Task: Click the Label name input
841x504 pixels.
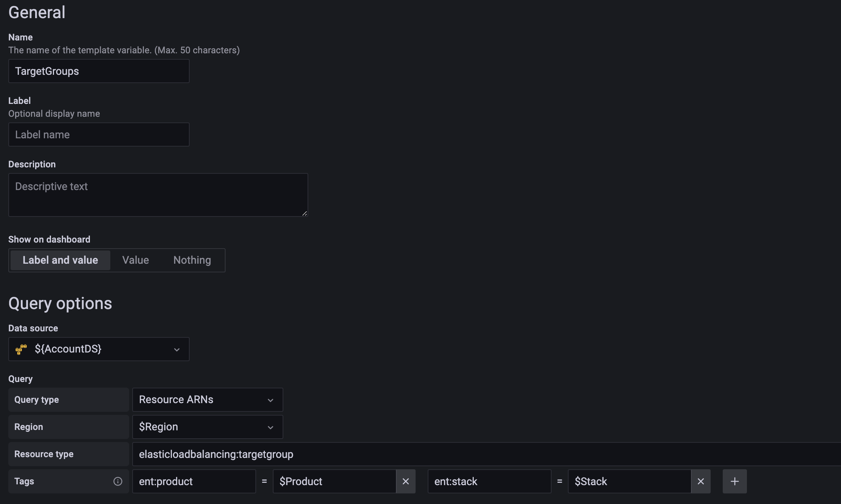Action: pyautogui.click(x=98, y=135)
